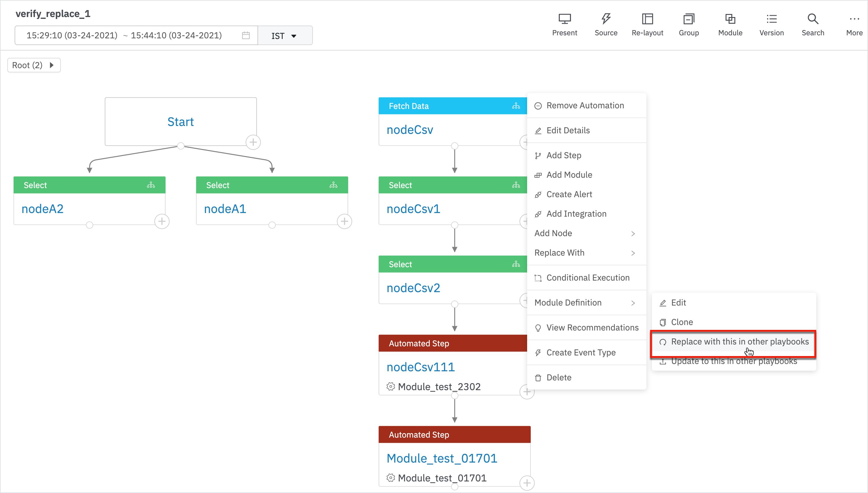
Task: Open the nodeCsv111 node link
Action: coord(421,367)
